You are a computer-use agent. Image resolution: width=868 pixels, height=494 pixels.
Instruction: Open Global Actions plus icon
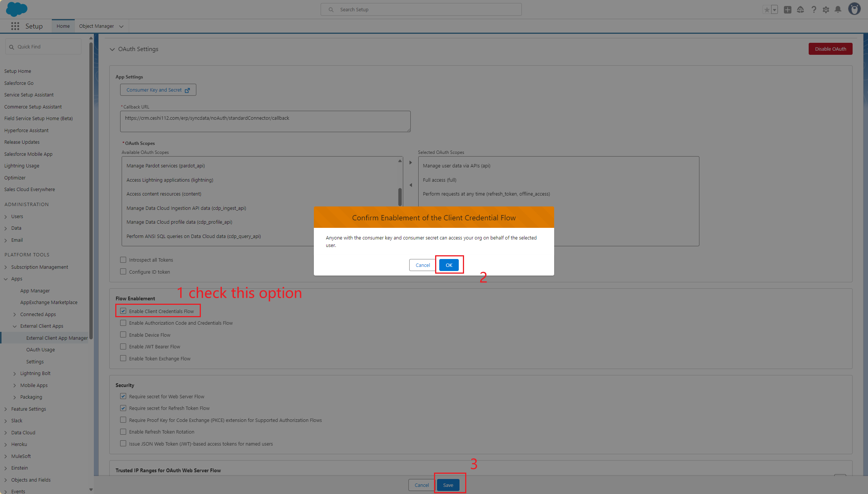pyautogui.click(x=788, y=10)
